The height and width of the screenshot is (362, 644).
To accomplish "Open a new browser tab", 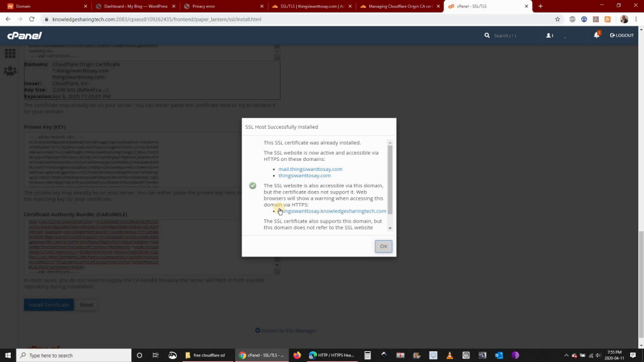I will pyautogui.click(x=540, y=6).
